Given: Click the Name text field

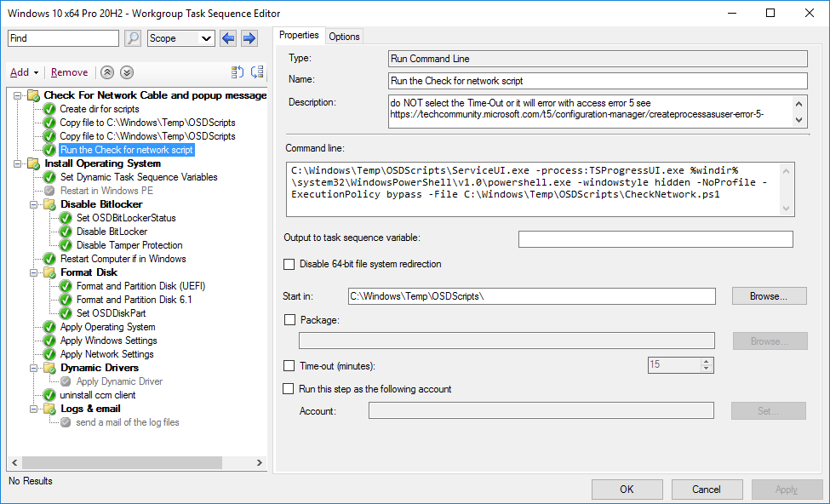Looking at the screenshot, I should (x=598, y=81).
